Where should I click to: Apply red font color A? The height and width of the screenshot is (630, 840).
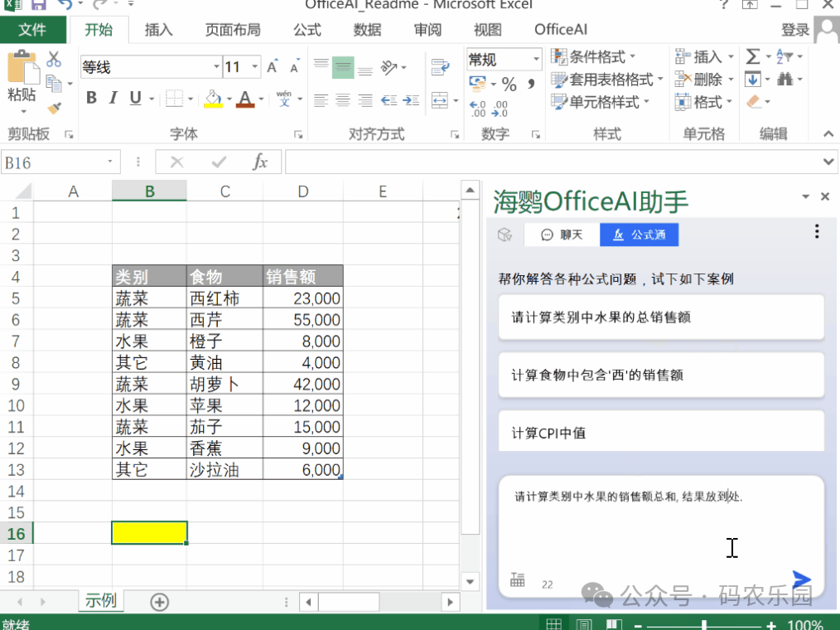pos(245,99)
